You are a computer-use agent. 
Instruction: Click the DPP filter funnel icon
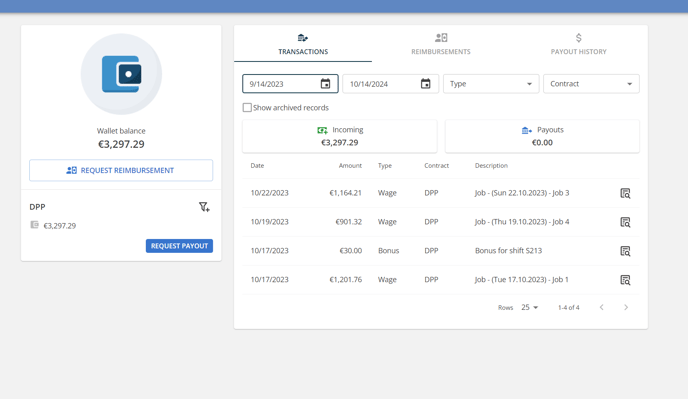[x=204, y=207]
